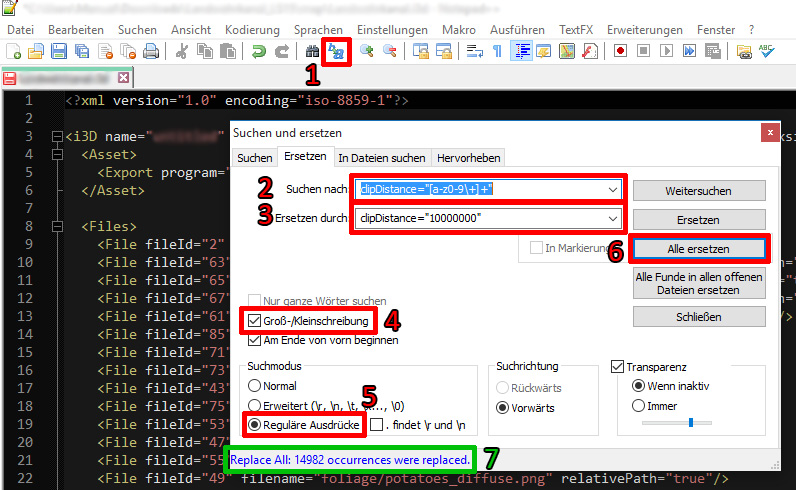Image resolution: width=796 pixels, height=490 pixels.
Task: Click the Cut scissors icon
Action: [183, 50]
